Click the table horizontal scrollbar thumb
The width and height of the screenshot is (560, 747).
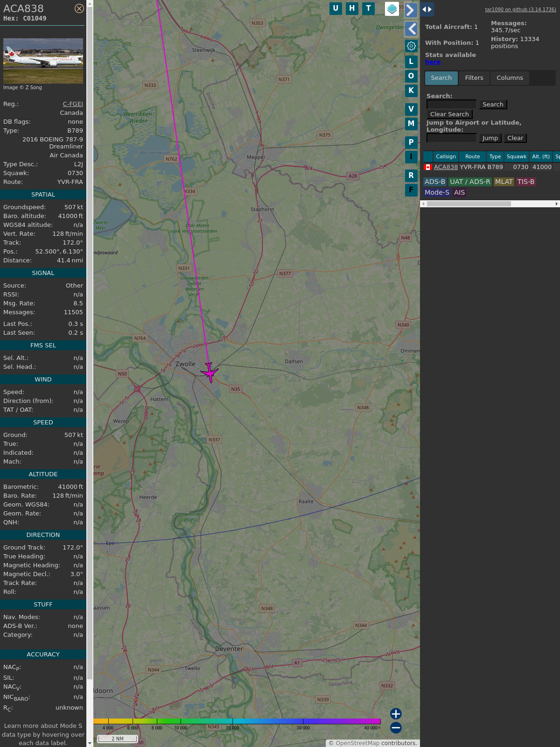click(469, 204)
